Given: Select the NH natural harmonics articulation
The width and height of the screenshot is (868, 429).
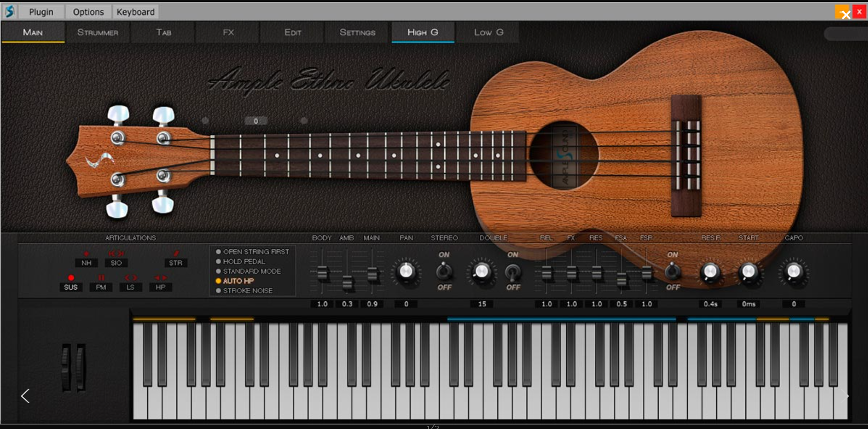Looking at the screenshot, I should coord(86,263).
